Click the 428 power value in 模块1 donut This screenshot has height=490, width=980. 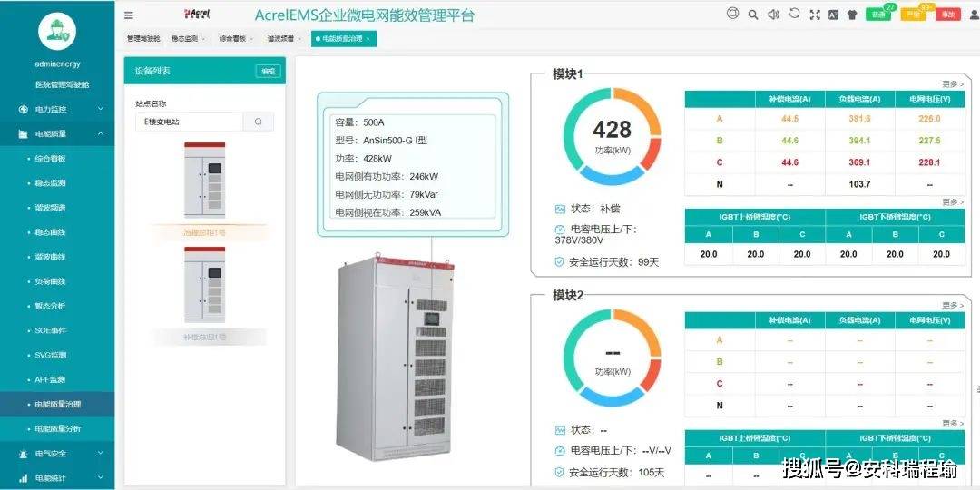click(612, 130)
